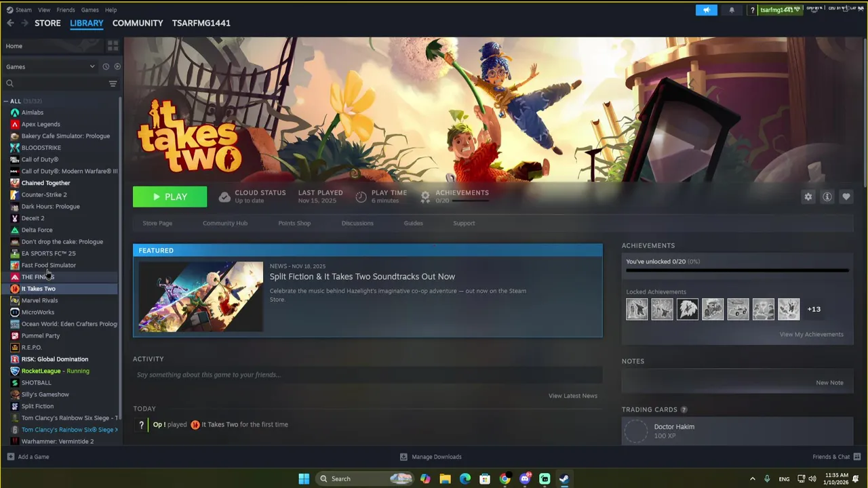The image size is (868, 488).
Task: Open Discord from the taskbar
Action: [x=525, y=479]
